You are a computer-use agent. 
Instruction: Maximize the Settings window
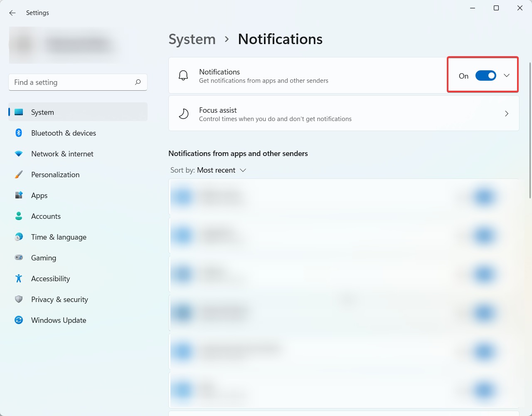tap(496, 8)
